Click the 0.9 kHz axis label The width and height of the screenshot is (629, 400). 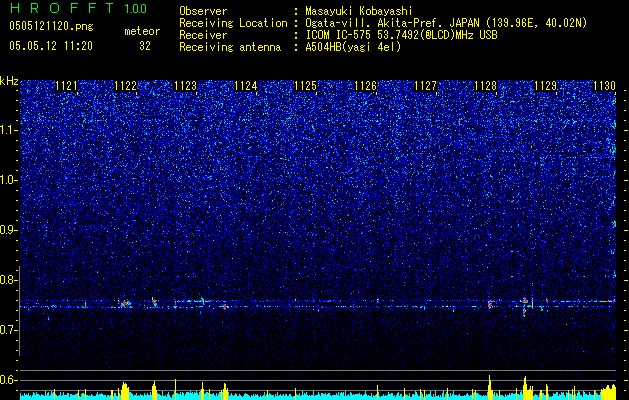(x=9, y=230)
